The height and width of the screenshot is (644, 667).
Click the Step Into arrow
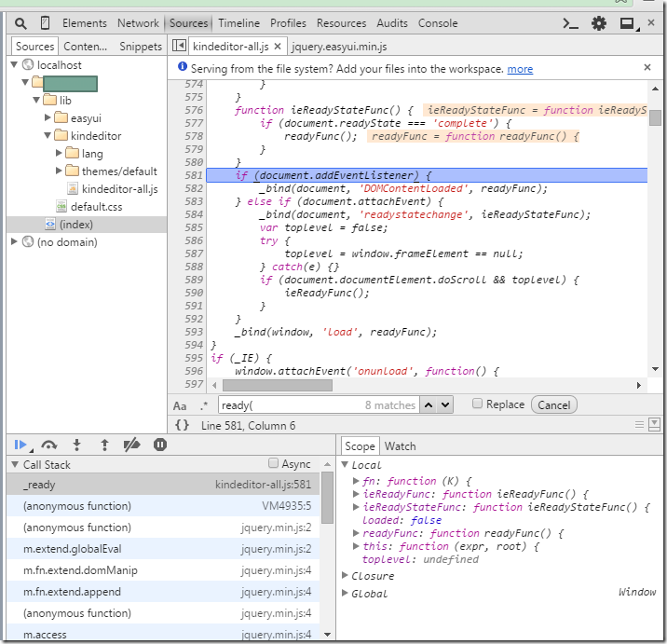(x=77, y=445)
